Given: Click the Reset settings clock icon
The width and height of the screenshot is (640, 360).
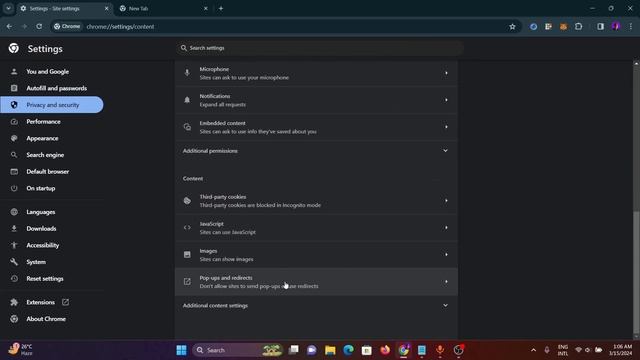Looking at the screenshot, I should tap(14, 279).
